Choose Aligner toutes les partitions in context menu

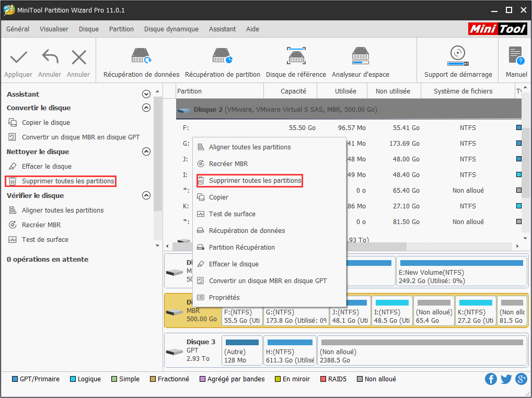[x=269, y=147]
